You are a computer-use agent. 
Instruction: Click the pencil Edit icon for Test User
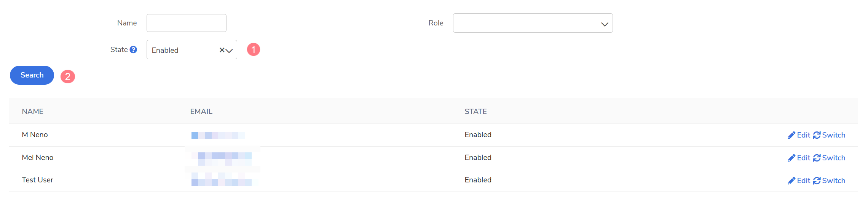pyautogui.click(x=791, y=181)
